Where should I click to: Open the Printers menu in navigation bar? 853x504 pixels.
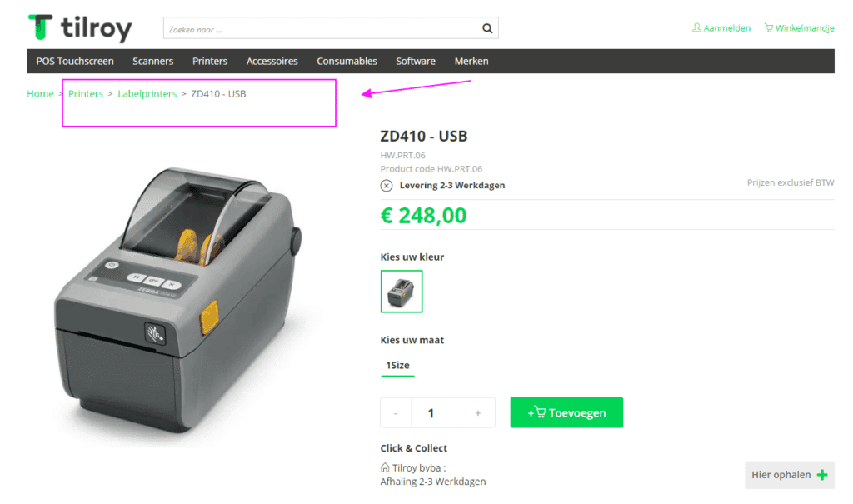tap(210, 62)
